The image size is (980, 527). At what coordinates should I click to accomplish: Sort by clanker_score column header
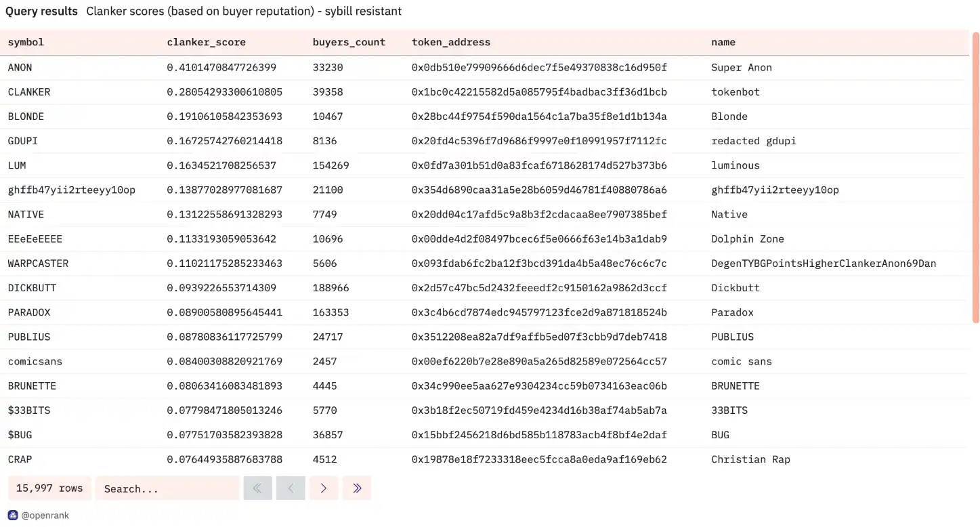click(x=206, y=42)
